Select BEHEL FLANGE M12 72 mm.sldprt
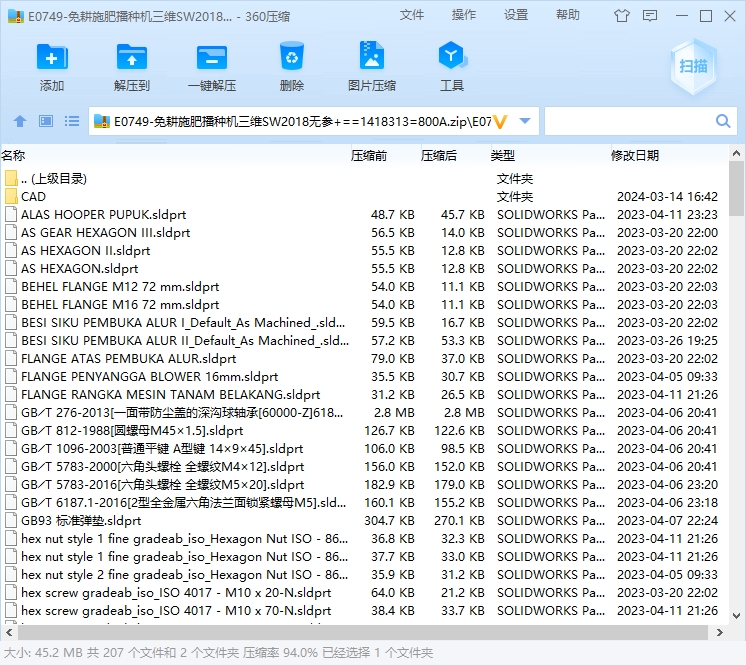The width and height of the screenshot is (746, 665). pyautogui.click(x=364, y=287)
